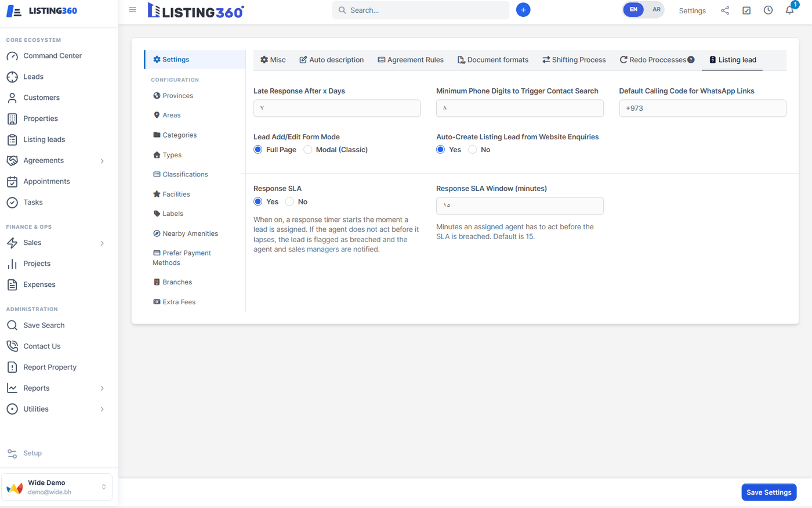Image resolution: width=812 pixels, height=508 pixels.
Task: Click the Appointments calendar icon
Action: point(12,182)
